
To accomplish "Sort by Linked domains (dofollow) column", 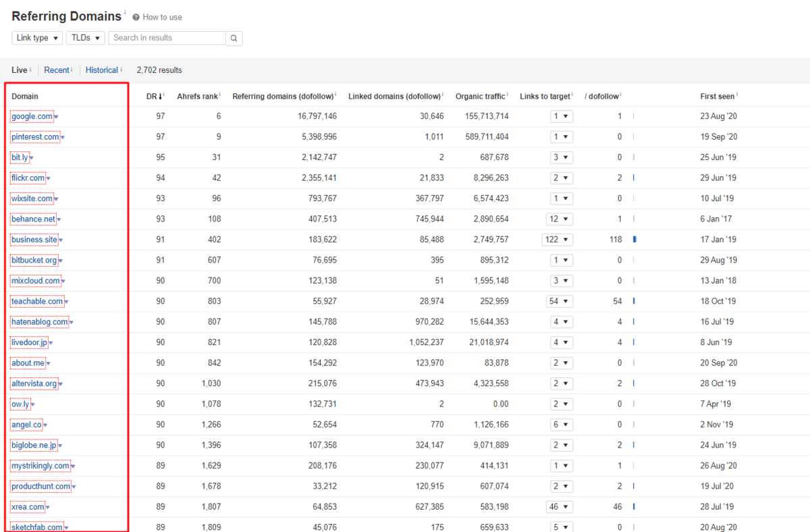I will click(x=394, y=97).
